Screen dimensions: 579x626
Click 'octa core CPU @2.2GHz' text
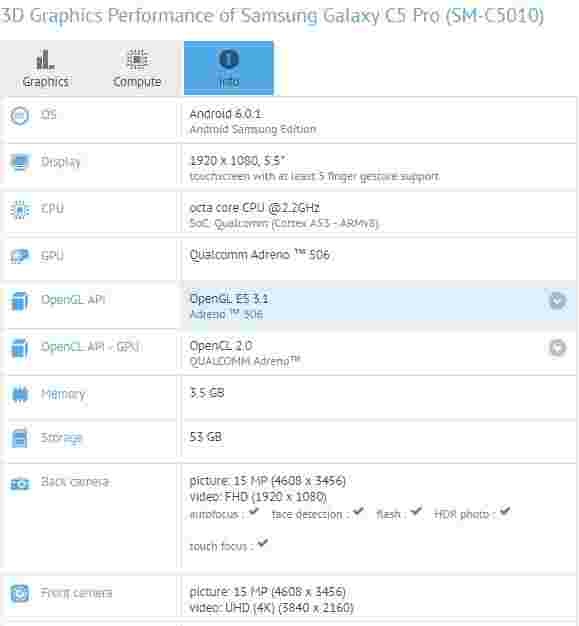tap(254, 208)
